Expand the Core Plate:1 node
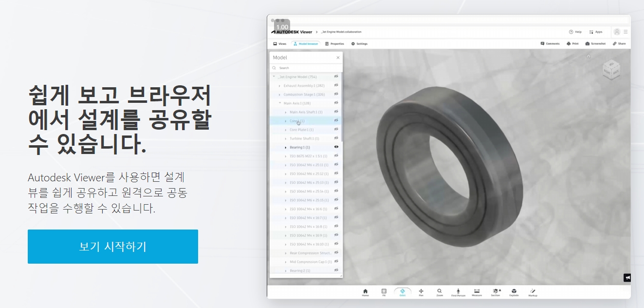The image size is (644, 308). [x=286, y=130]
